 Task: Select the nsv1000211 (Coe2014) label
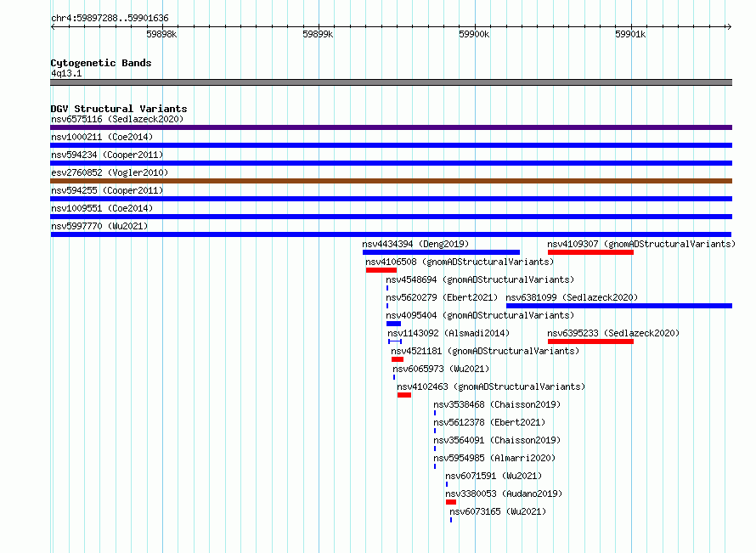[x=102, y=137]
